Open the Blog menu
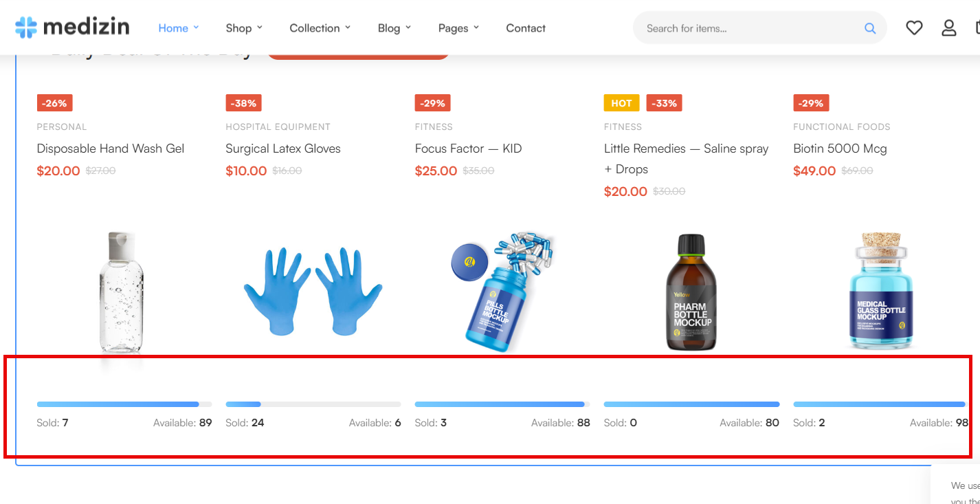 coord(394,28)
